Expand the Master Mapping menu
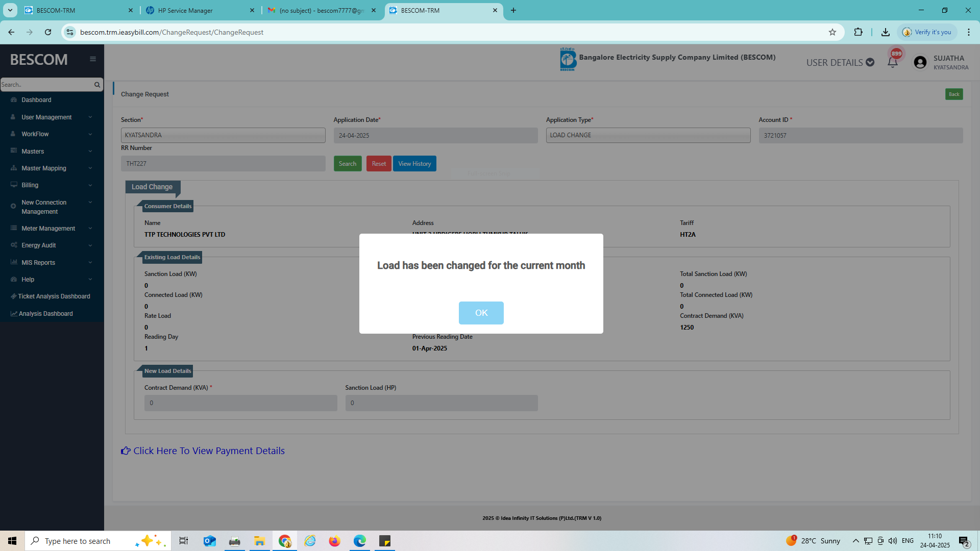The image size is (980, 551). 51,168
